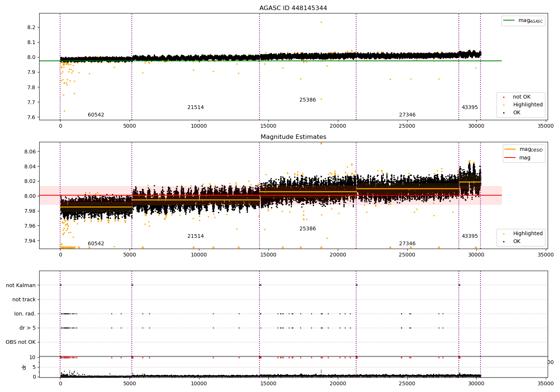Click 'Highlighted' legend entry in top plot

coord(522,105)
